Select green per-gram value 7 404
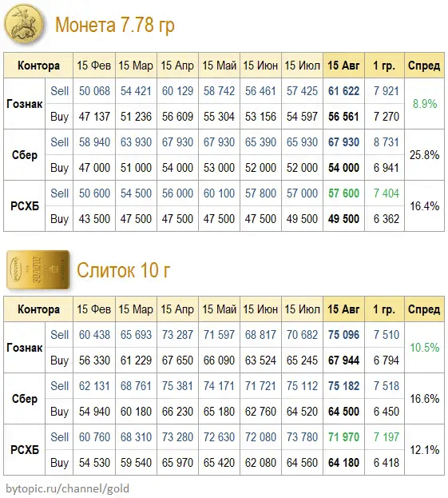Viewport: 448px width, 498px height. pos(387,193)
